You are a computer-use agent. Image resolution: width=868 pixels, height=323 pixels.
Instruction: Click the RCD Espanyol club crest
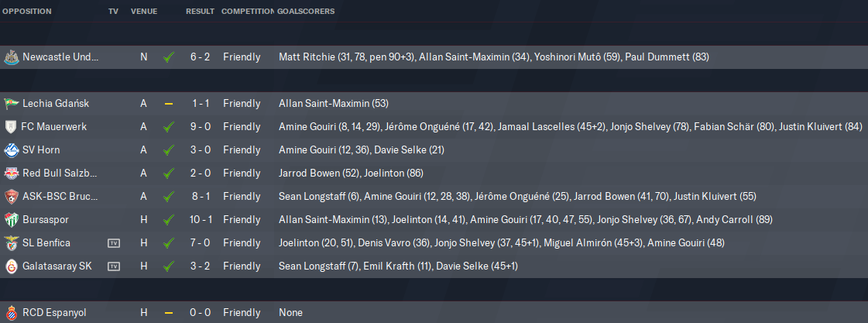(10, 312)
